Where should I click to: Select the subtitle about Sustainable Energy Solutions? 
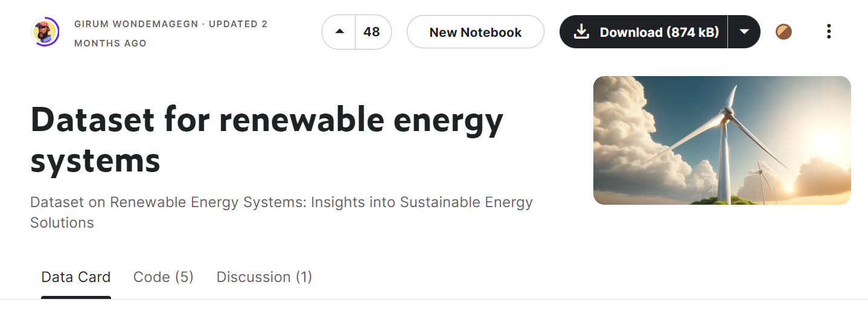pyautogui.click(x=281, y=212)
